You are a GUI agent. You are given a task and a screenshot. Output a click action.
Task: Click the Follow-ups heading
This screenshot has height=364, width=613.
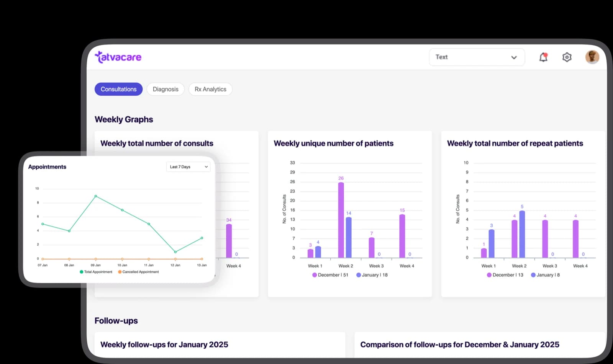[x=116, y=321]
